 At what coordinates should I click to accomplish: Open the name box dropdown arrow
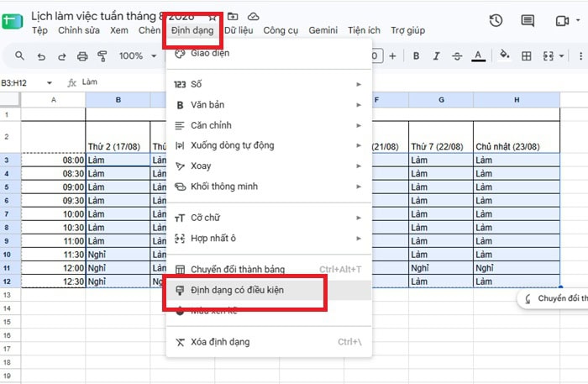pyautogui.click(x=50, y=83)
